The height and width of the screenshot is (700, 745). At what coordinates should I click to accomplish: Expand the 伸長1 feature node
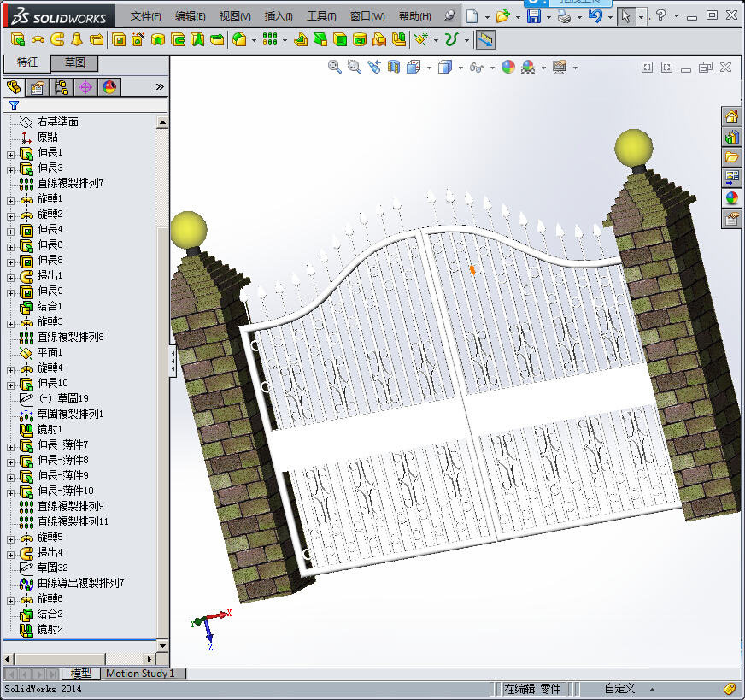pos(9,155)
